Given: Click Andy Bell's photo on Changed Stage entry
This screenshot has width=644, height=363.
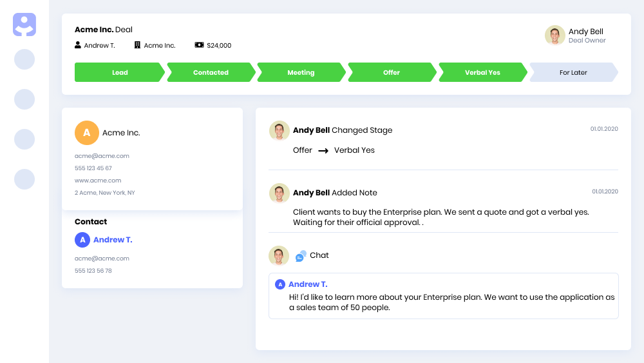Looking at the screenshot, I should click(279, 131).
